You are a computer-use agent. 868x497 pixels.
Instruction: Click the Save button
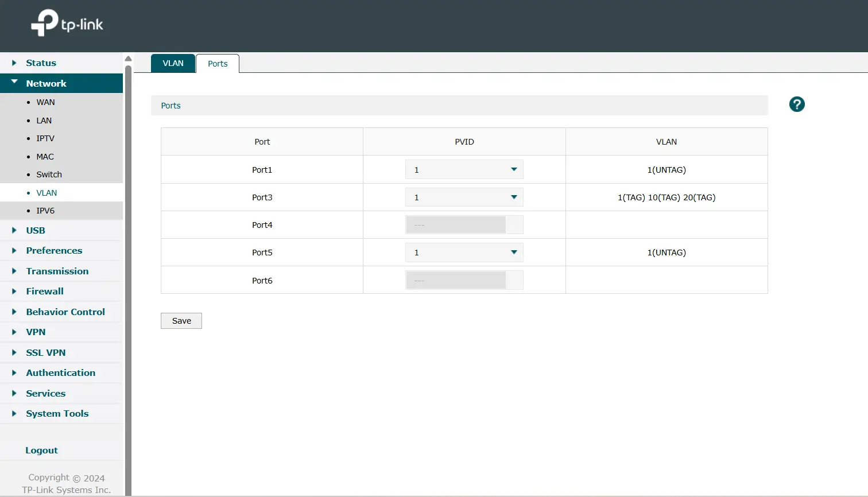click(x=181, y=321)
